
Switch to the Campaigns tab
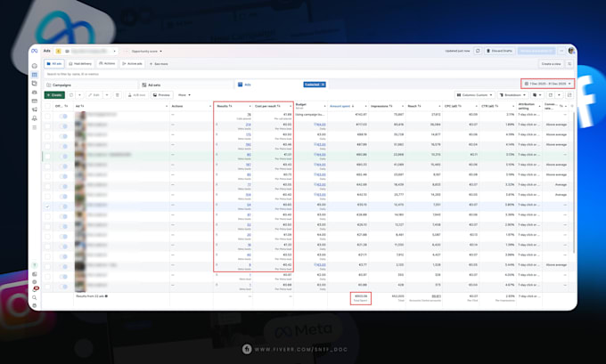tap(90, 85)
